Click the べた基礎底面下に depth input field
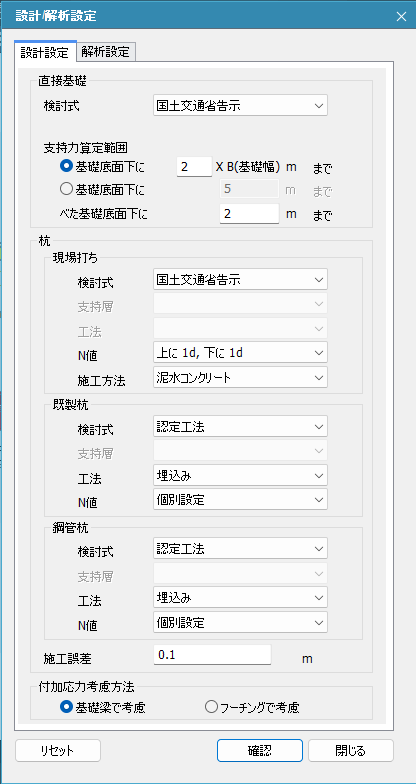The image size is (416, 784). tap(250, 214)
